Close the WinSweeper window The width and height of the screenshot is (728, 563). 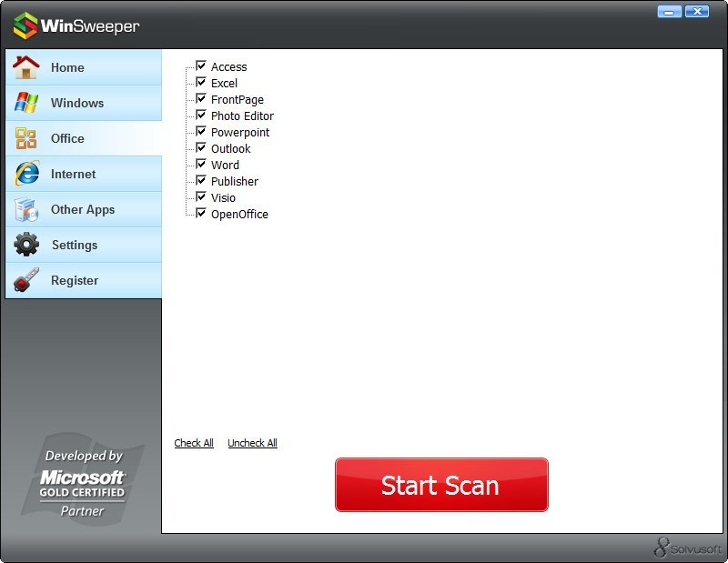pyautogui.click(x=697, y=12)
